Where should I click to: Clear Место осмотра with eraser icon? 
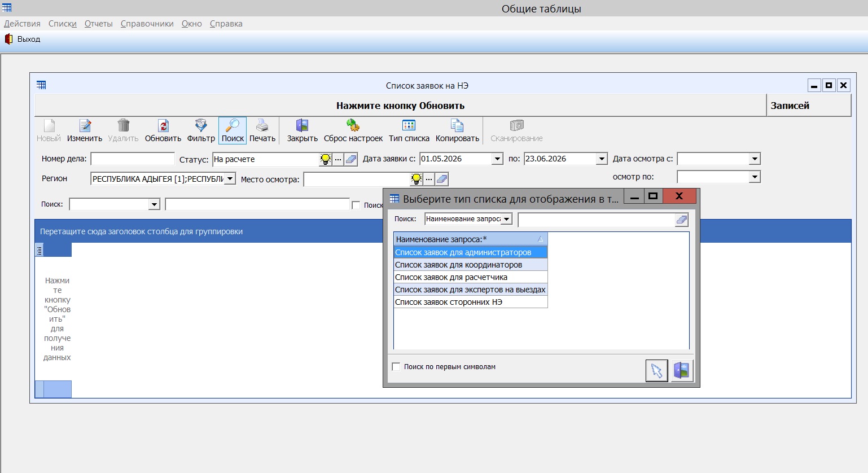(442, 179)
